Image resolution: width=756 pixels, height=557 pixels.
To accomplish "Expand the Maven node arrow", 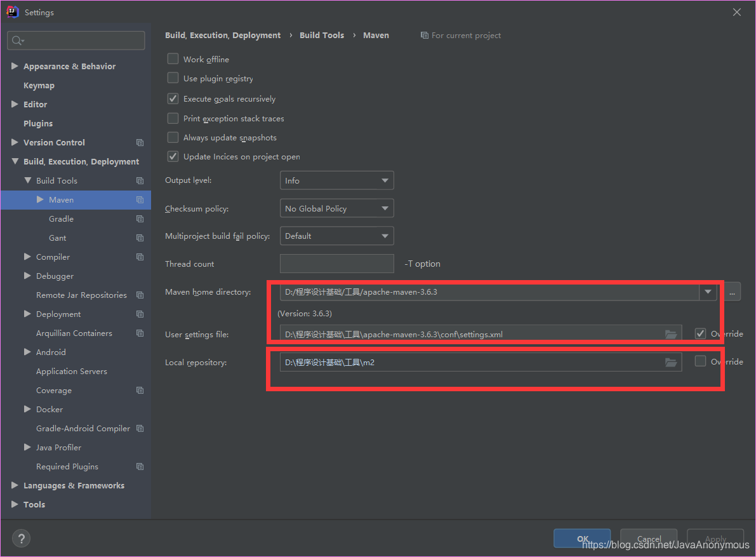I will (40, 199).
